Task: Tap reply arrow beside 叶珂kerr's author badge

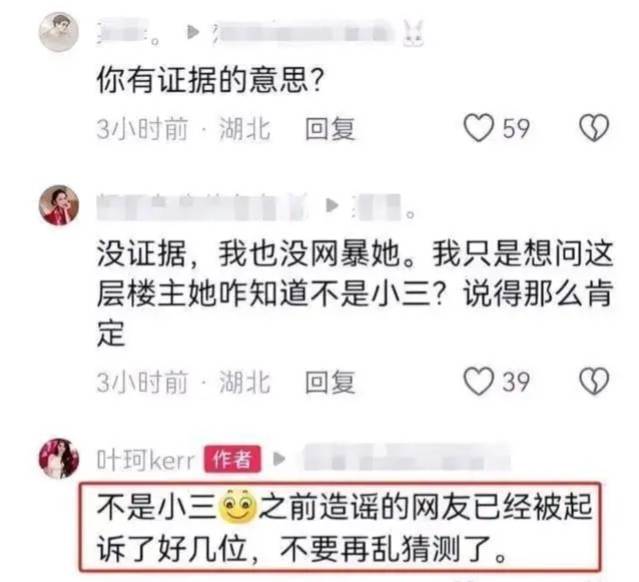Action: 279,459
